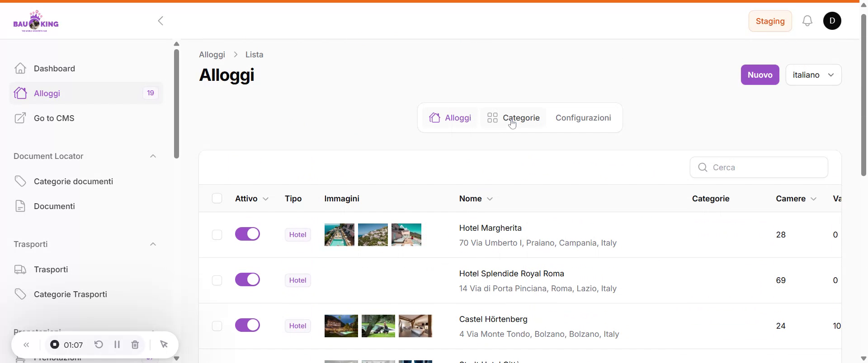
Task: Click the Dashboard house icon
Action: point(20,68)
